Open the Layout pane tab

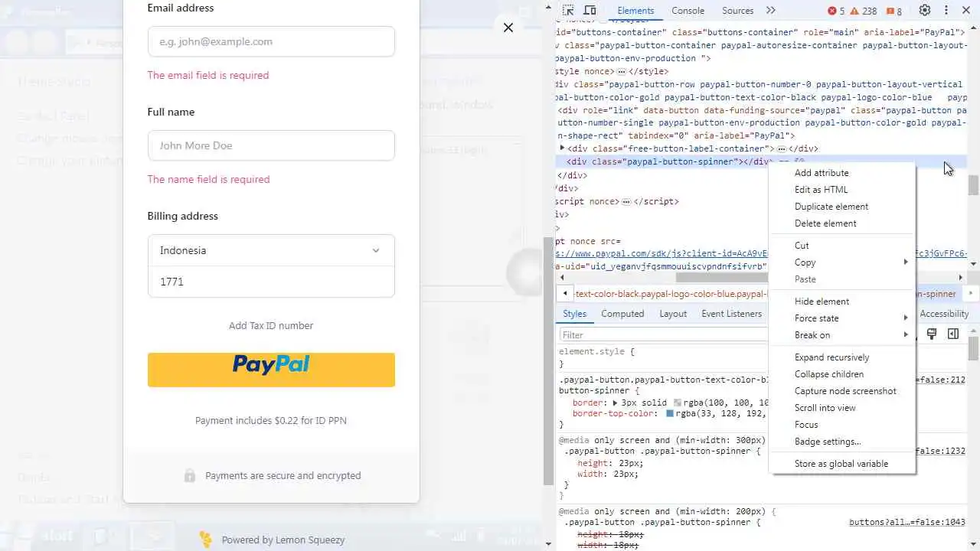(673, 314)
